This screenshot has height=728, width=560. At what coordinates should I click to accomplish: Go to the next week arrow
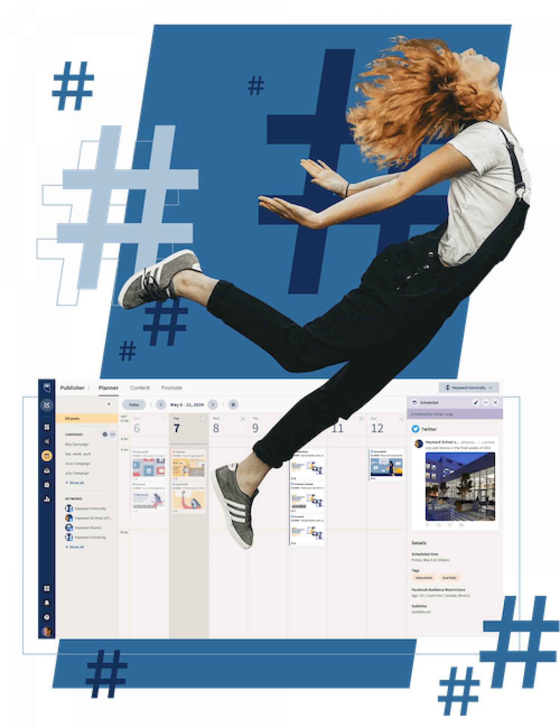[213, 405]
